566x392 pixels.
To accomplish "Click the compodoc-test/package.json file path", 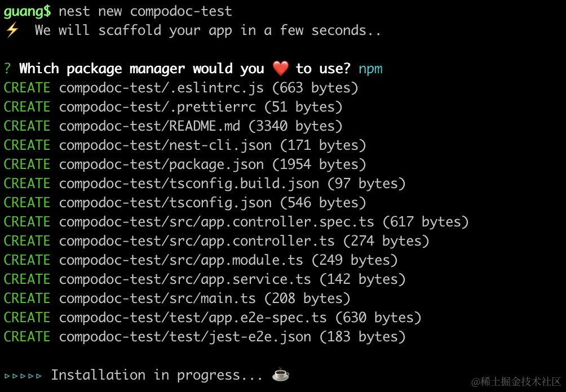I will 161,164.
